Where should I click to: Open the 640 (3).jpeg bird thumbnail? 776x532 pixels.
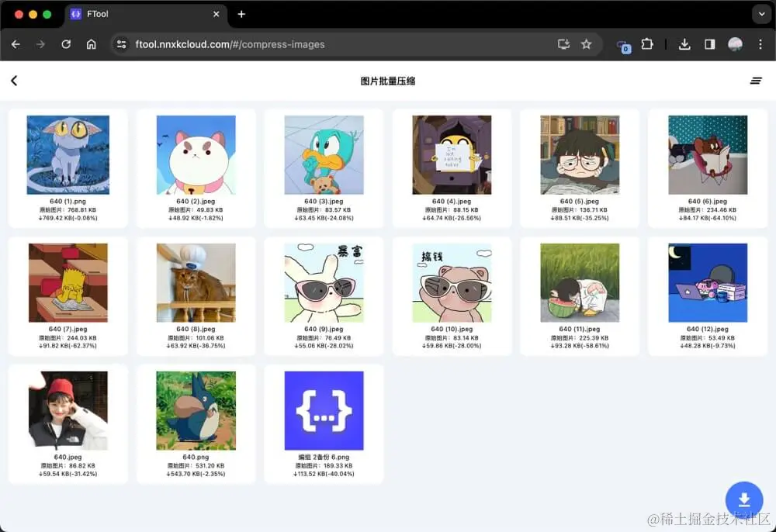pos(324,155)
